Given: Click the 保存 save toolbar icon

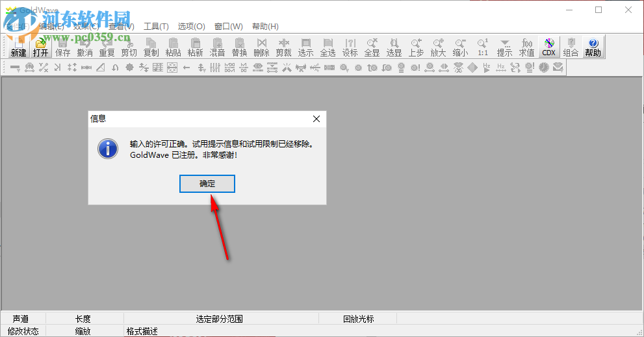Looking at the screenshot, I should [x=63, y=47].
